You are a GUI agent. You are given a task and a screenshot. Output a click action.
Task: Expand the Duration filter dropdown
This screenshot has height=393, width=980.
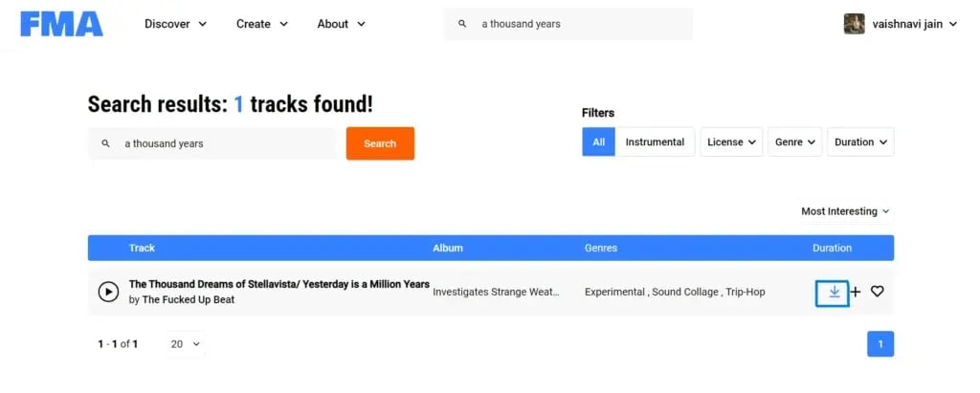click(x=860, y=142)
